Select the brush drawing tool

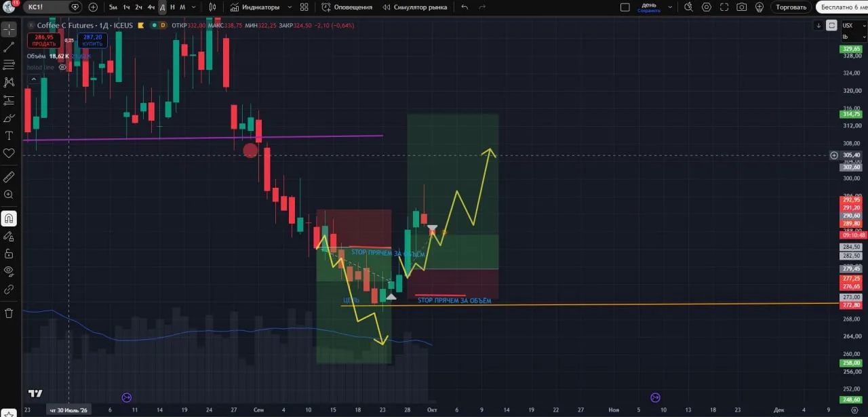pos(9,118)
